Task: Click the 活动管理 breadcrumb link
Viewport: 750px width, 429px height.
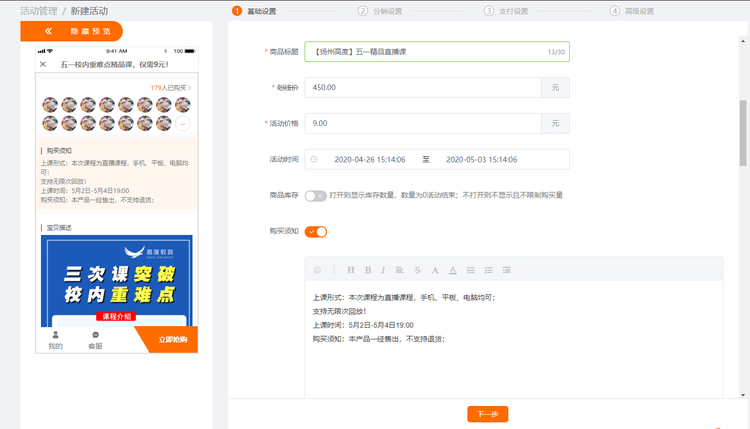Action: 39,11
